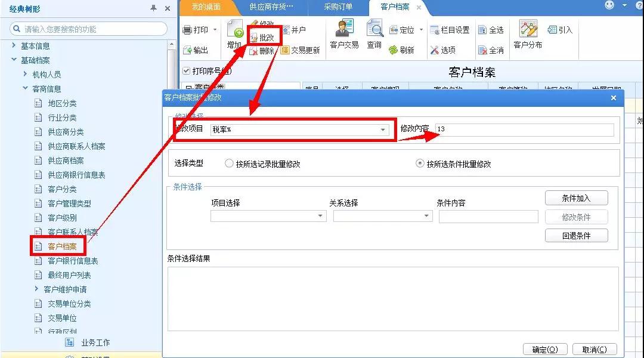Viewport: 644px width, 358px height.
Task: Select 按所选条件批量修改 radio option
Action: pos(420,163)
